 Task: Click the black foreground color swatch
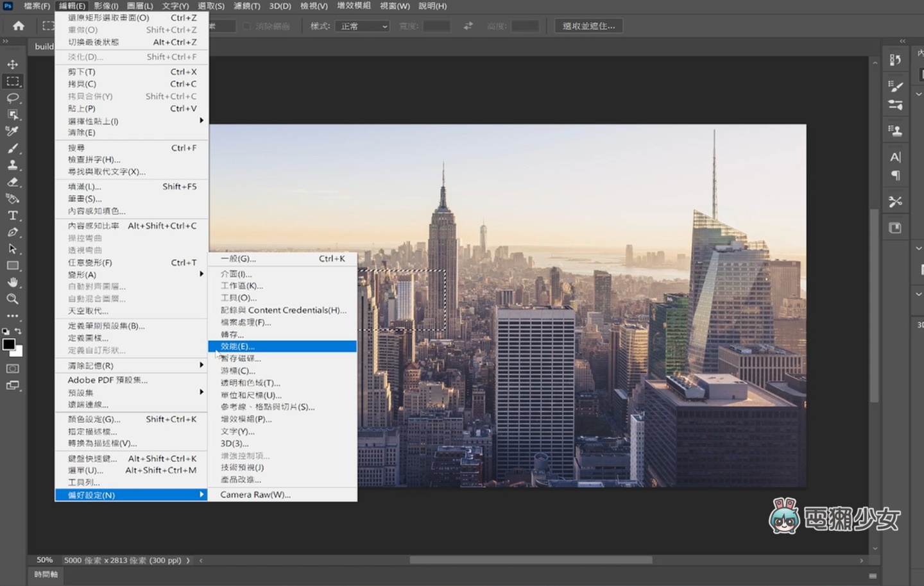coord(9,344)
